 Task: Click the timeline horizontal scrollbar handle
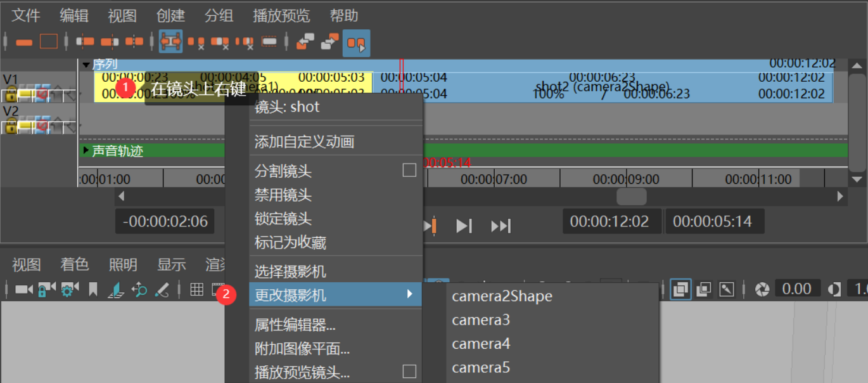(x=631, y=197)
